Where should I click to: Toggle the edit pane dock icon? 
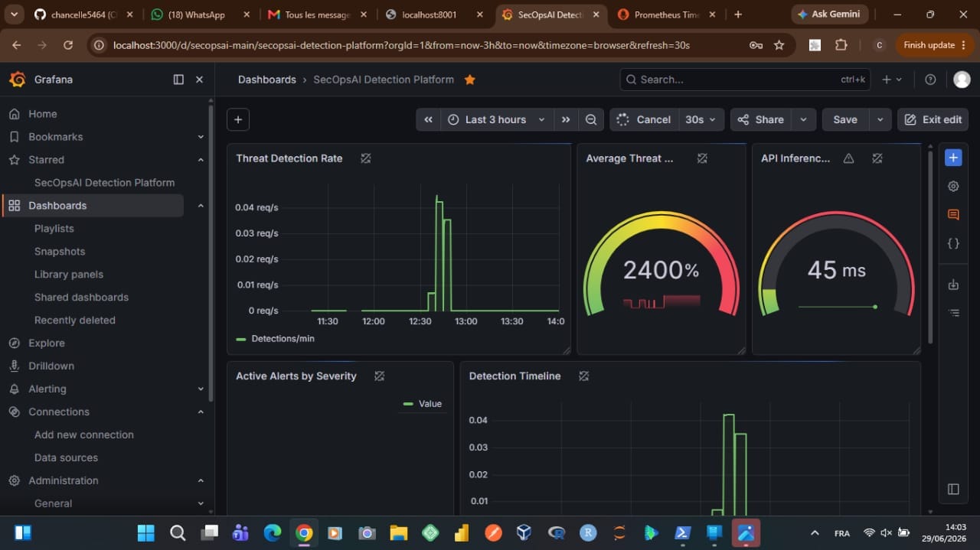pyautogui.click(x=953, y=489)
